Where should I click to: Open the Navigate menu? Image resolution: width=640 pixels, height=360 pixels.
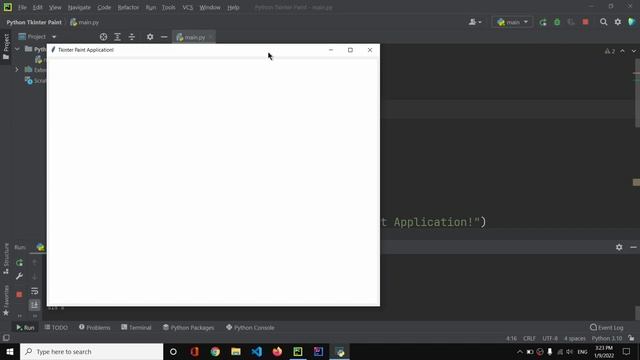coord(79,7)
